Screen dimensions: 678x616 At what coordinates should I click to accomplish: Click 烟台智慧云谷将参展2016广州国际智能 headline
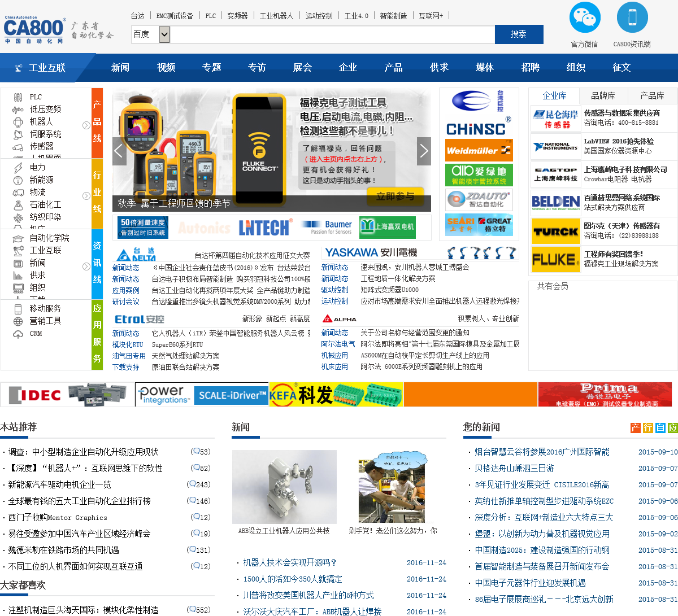coord(542,452)
